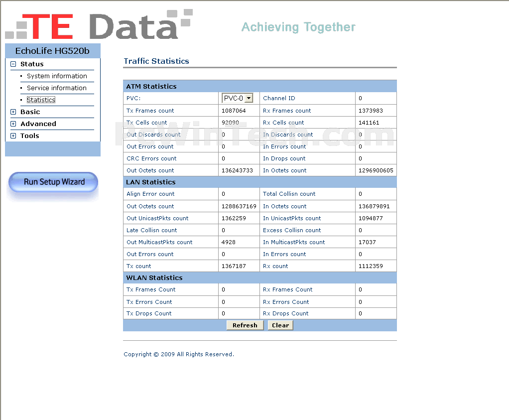Click the Rx Drops Count label

click(286, 313)
